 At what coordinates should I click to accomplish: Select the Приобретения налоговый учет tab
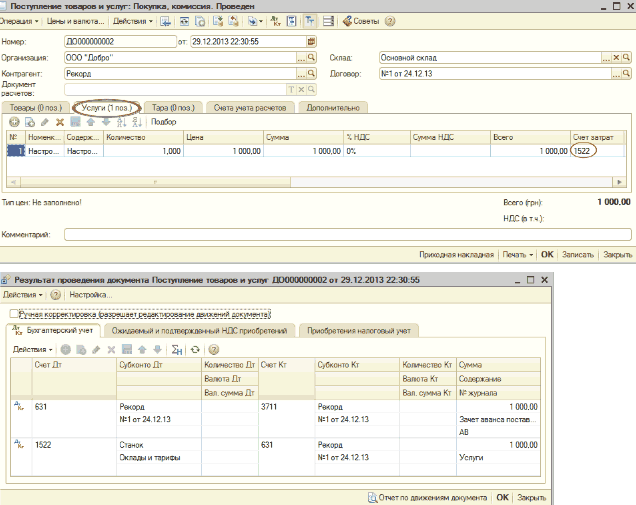(359, 330)
